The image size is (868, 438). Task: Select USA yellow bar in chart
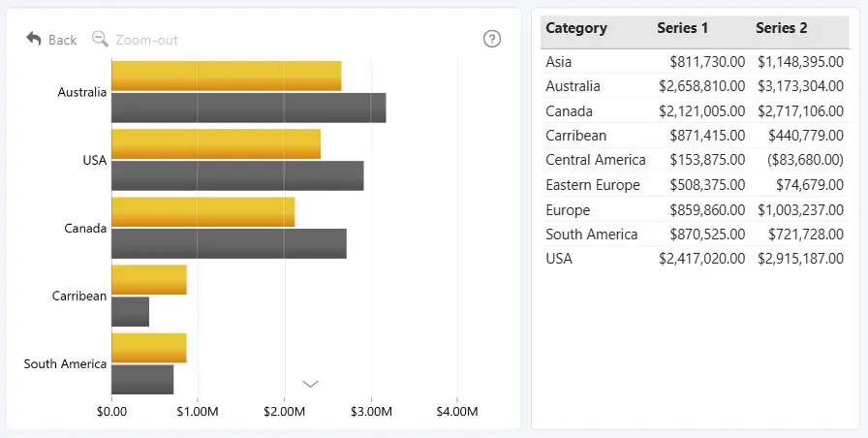pos(216,144)
